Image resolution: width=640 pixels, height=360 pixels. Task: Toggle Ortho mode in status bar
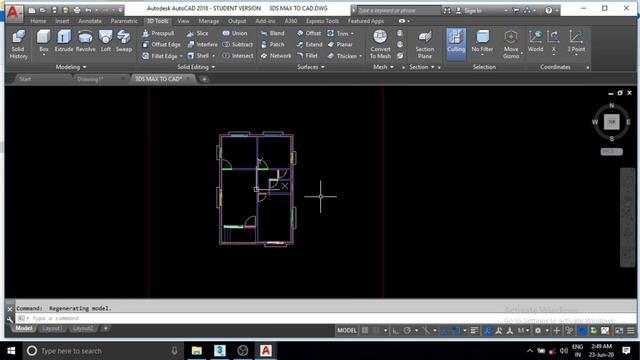(396, 331)
